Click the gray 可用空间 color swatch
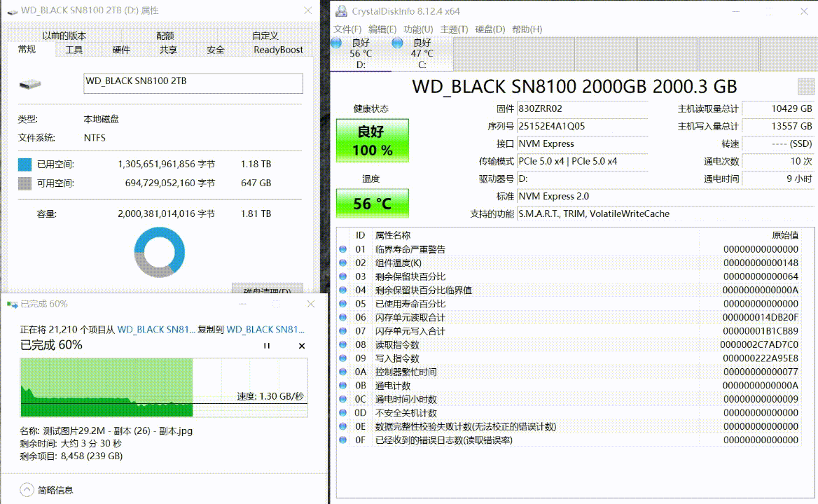The height and width of the screenshot is (504, 818). click(25, 183)
